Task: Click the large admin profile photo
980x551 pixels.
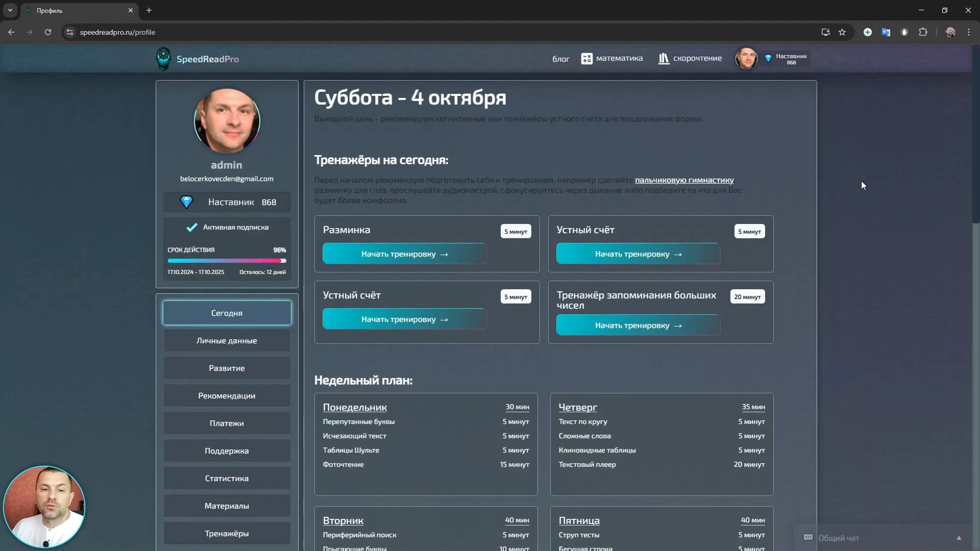Action: (227, 121)
